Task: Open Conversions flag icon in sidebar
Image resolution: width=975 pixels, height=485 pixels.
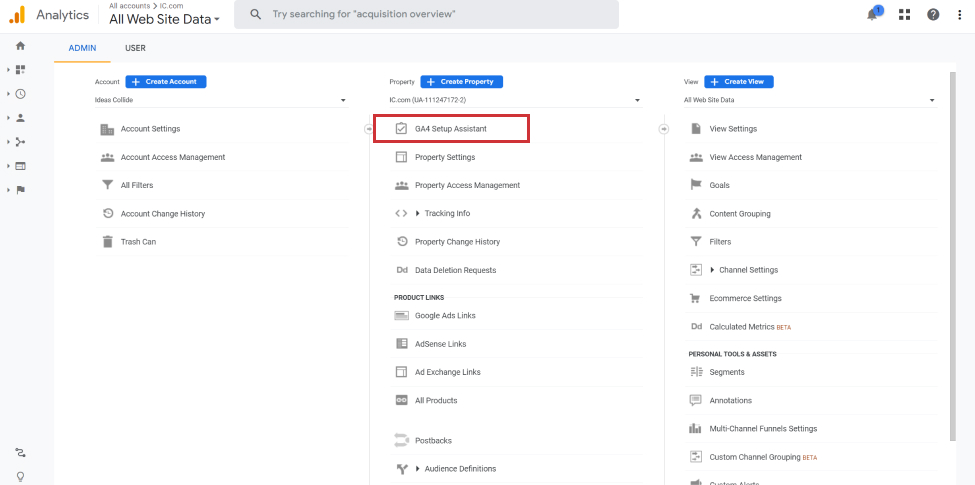Action: coord(21,190)
